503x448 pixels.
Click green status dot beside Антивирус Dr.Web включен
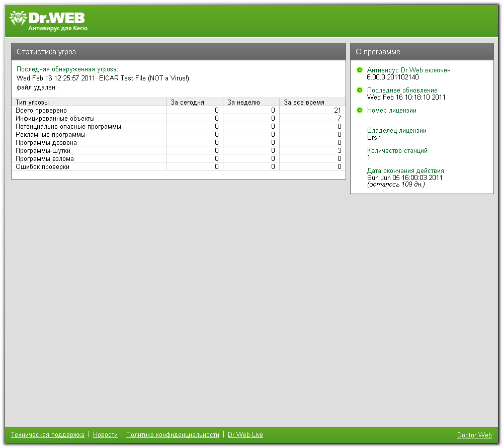[x=360, y=70]
